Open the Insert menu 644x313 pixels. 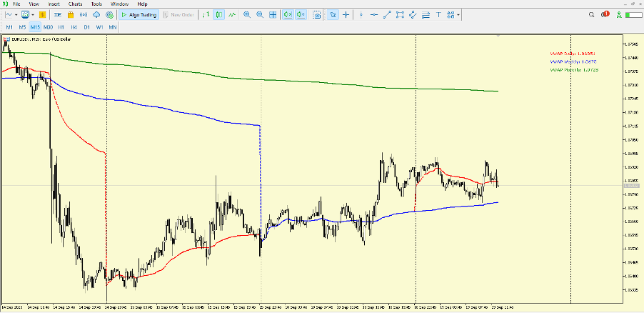[54, 4]
